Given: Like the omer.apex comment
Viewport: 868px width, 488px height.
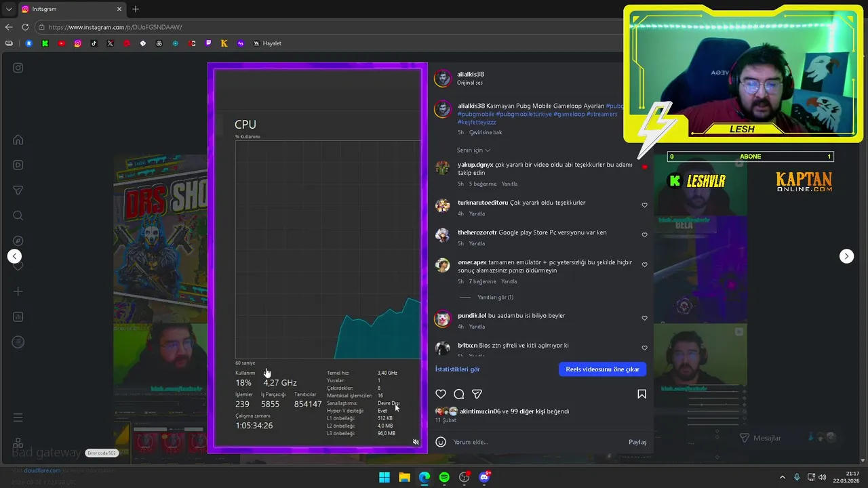Looking at the screenshot, I should 644,264.
